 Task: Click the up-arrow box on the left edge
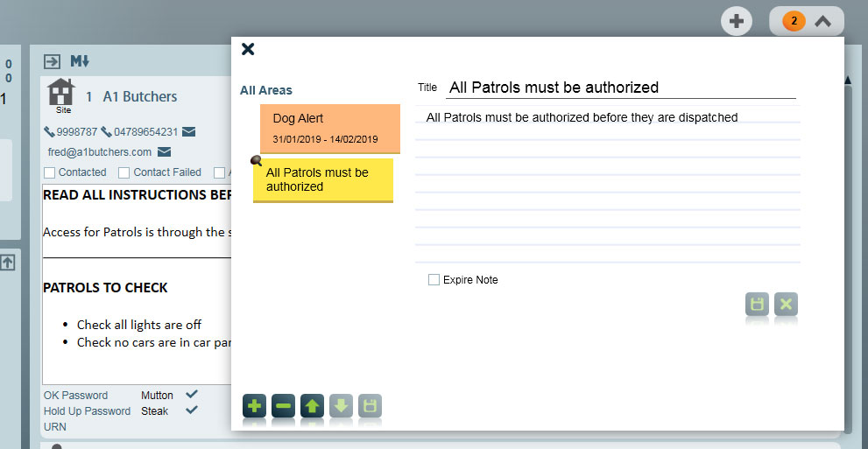tap(7, 262)
